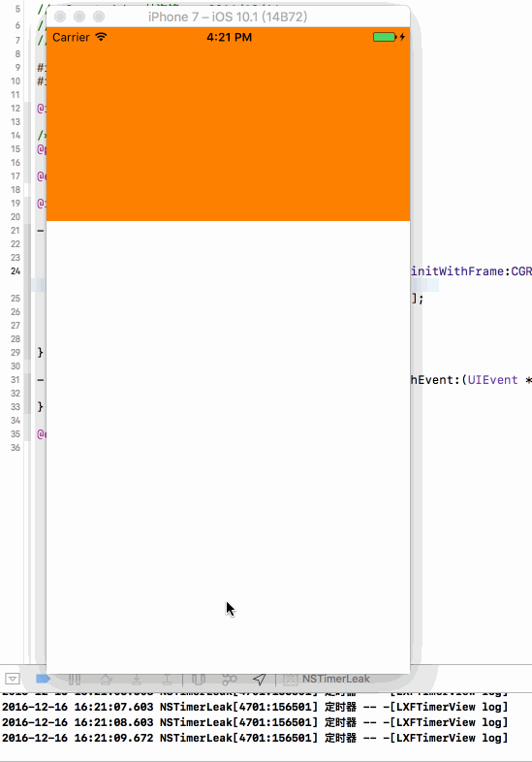Open the Debug Memory Graph
This screenshot has width=532, height=762.
click(230, 679)
